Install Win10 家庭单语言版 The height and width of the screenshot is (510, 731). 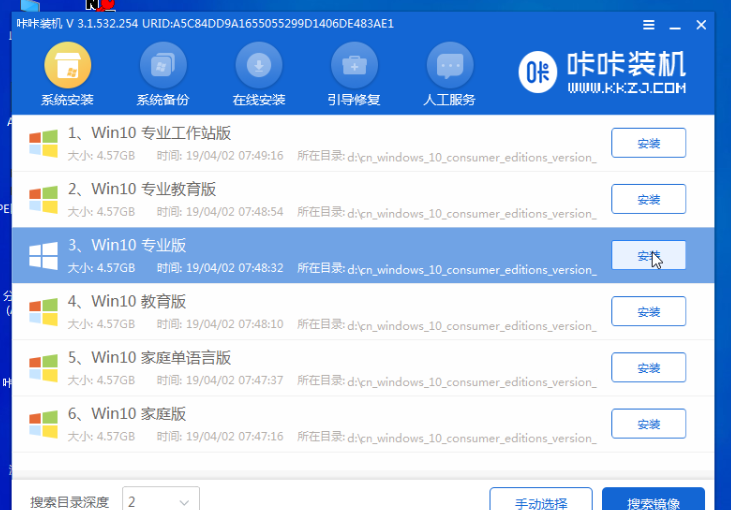click(648, 367)
